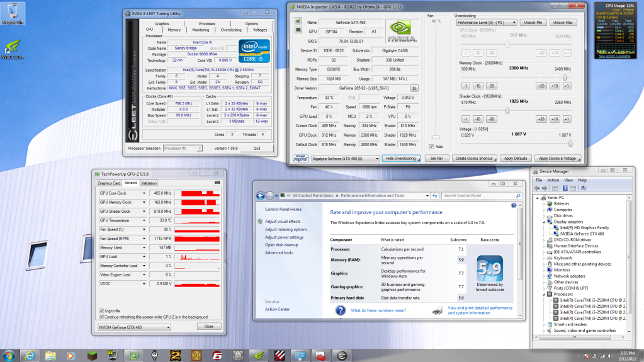Viewport: 644px width, 362px height.
Task: Open GPU Core Clock sensor dropdown arrow
Action: [x=144, y=193]
